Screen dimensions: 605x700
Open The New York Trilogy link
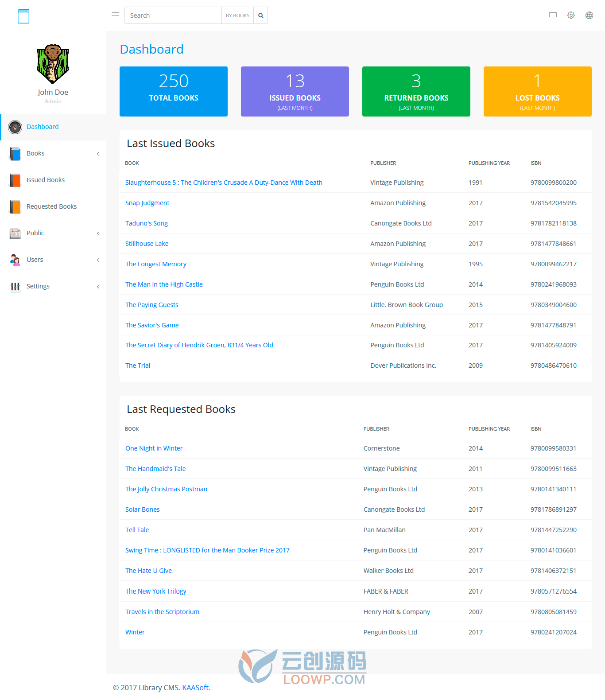pos(155,591)
